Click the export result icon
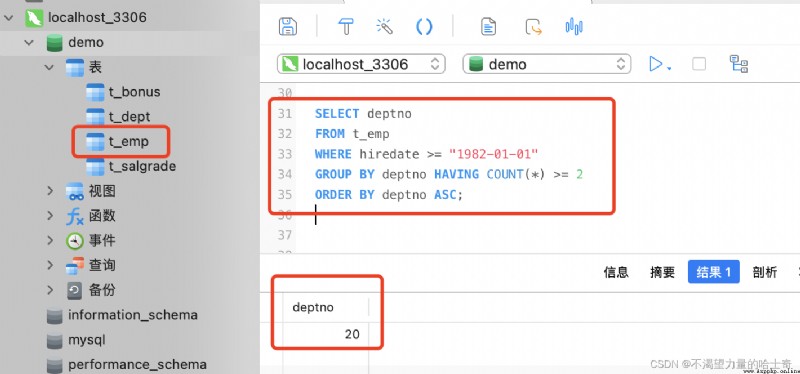Image resolution: width=800 pixels, height=374 pixels. pyautogui.click(x=534, y=26)
